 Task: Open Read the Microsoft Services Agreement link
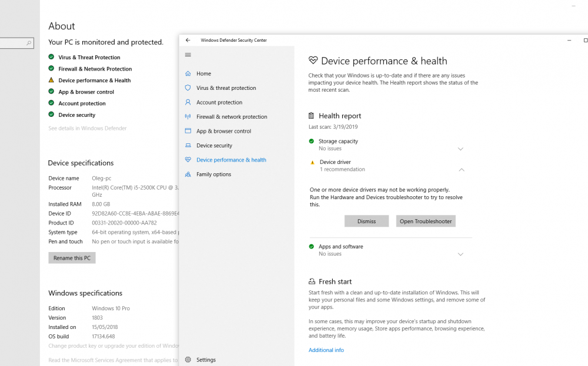pyautogui.click(x=113, y=360)
